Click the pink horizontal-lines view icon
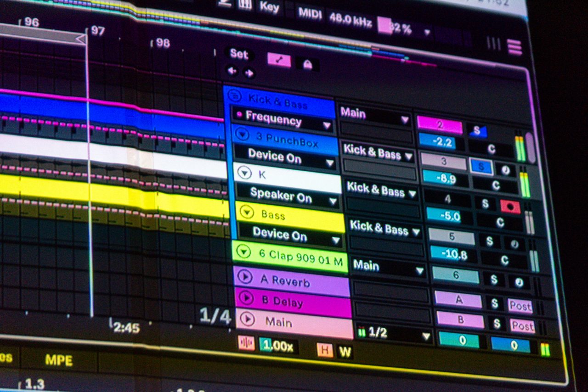The width and height of the screenshot is (588, 392). click(514, 47)
